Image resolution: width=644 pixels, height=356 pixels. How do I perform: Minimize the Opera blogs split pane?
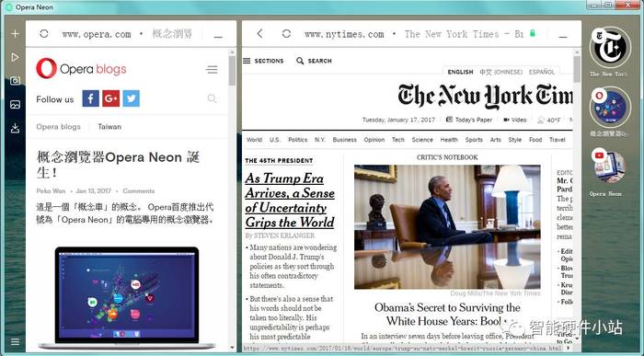[218, 37]
